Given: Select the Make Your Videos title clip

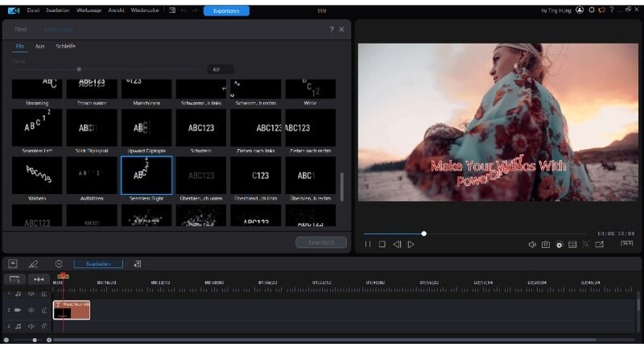Looking at the screenshot, I should click(x=72, y=310).
